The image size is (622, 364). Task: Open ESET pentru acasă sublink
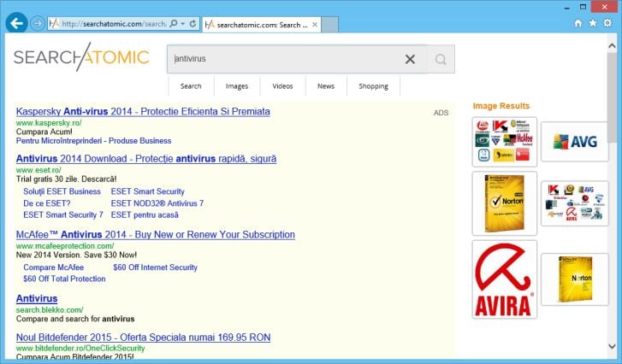tap(145, 215)
